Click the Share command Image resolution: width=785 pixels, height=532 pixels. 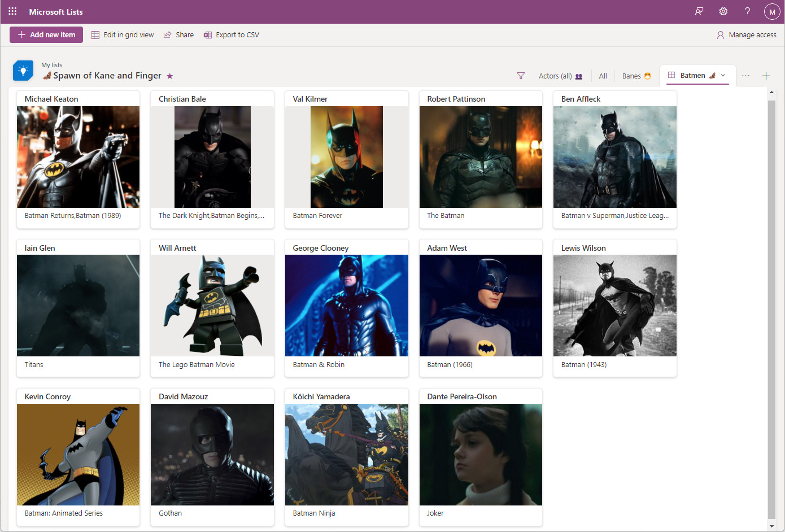[178, 34]
